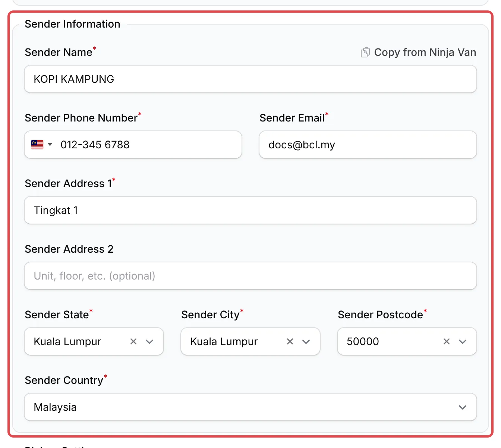Click the Sender Phone Number field

(x=133, y=145)
